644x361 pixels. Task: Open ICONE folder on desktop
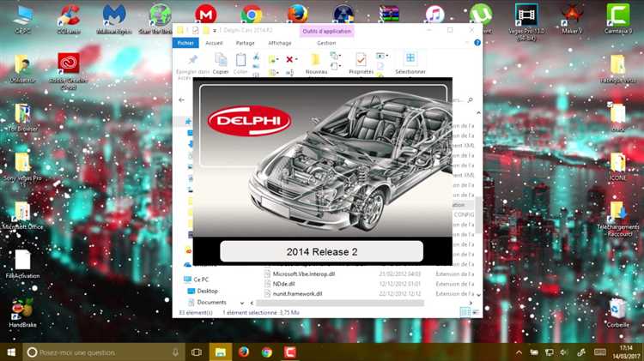pyautogui.click(x=618, y=166)
